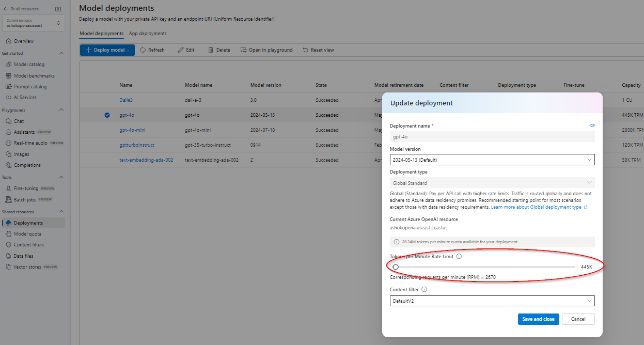Show deployment name via eye icon
This screenshot has width=644, height=345.
pos(592,126)
